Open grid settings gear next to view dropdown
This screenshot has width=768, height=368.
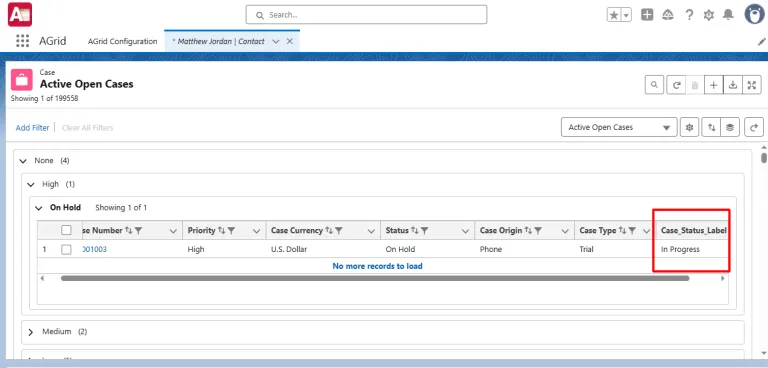click(x=690, y=127)
